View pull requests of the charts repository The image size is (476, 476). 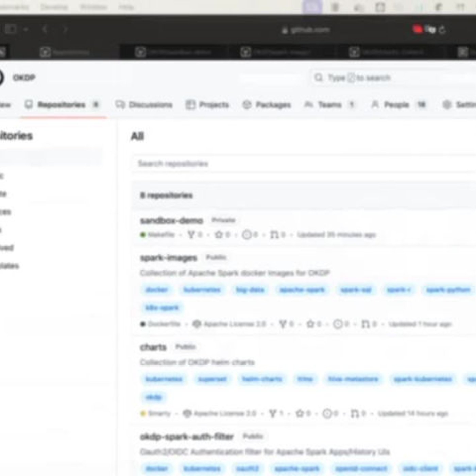coord(358,413)
